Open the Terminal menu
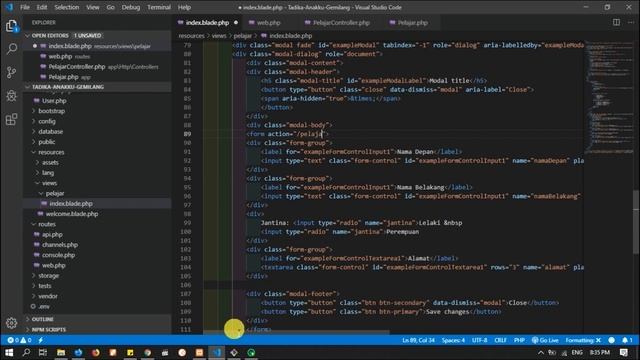The width and height of the screenshot is (640, 360). pyautogui.click(x=159, y=7)
